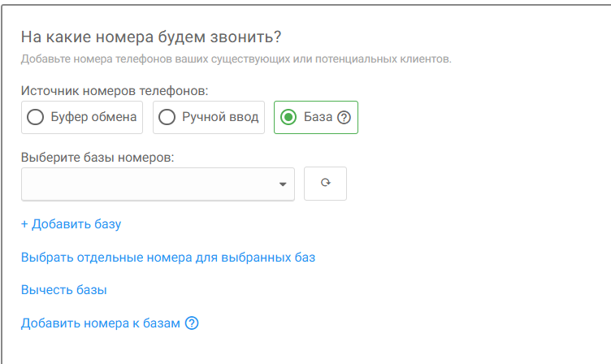611x364 pixels.
Task: Open help icon beside Добавить номера к базам
Action: coord(192,323)
